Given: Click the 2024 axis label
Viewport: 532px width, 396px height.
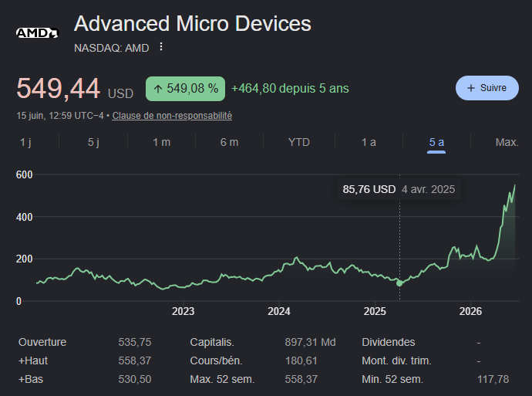Looking at the screenshot, I should [x=279, y=311].
